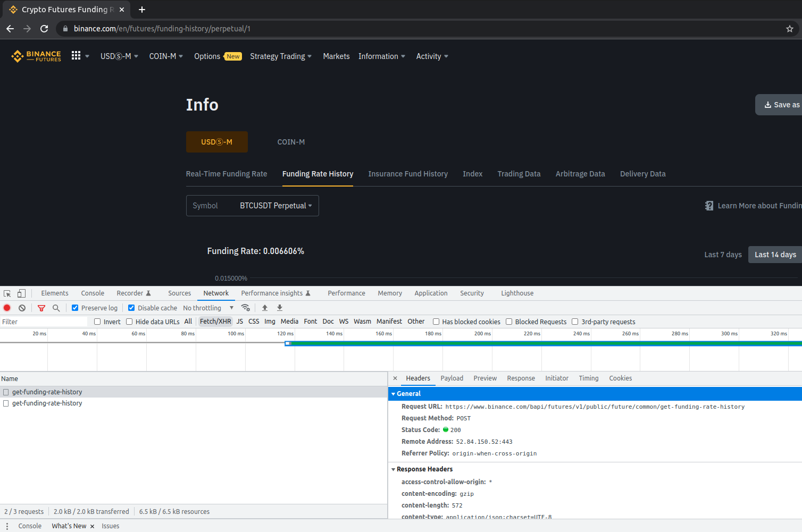This screenshot has width=802, height=532.
Task: Close the Crypto Futures Funding browser tab
Action: tap(122, 10)
